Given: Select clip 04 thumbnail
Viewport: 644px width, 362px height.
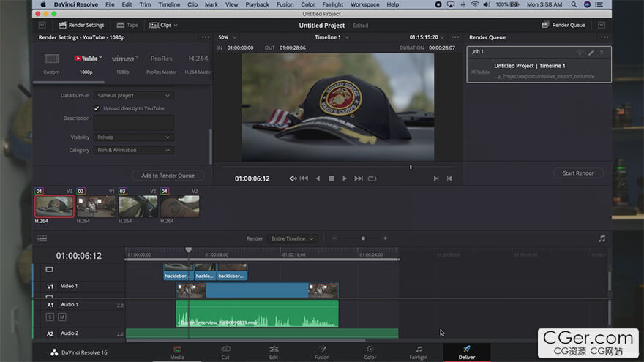Looking at the screenshot, I should 180,206.
